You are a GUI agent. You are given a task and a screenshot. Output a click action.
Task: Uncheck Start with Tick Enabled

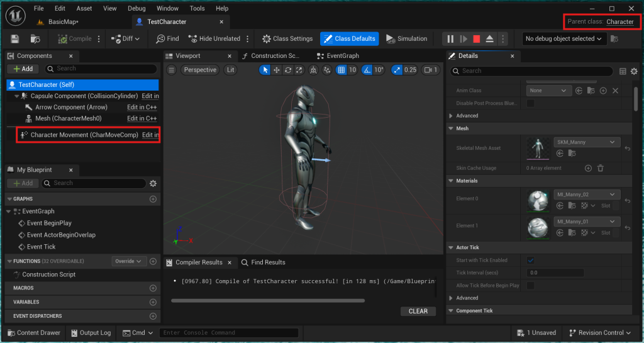click(x=531, y=260)
